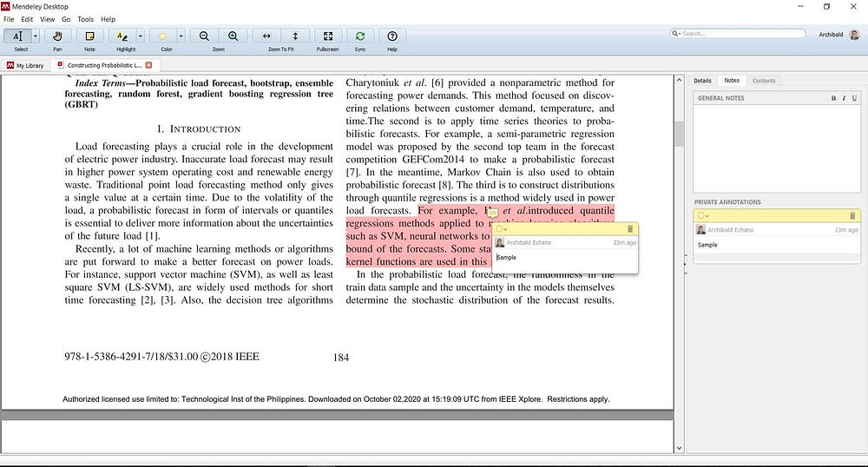Click the Highlight text tool

pyautogui.click(x=121, y=36)
